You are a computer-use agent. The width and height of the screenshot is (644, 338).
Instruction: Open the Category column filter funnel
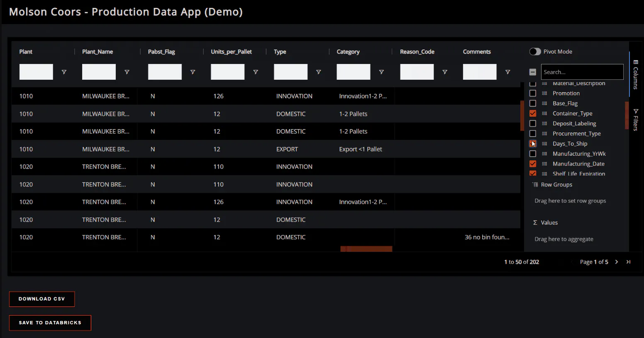pyautogui.click(x=381, y=72)
